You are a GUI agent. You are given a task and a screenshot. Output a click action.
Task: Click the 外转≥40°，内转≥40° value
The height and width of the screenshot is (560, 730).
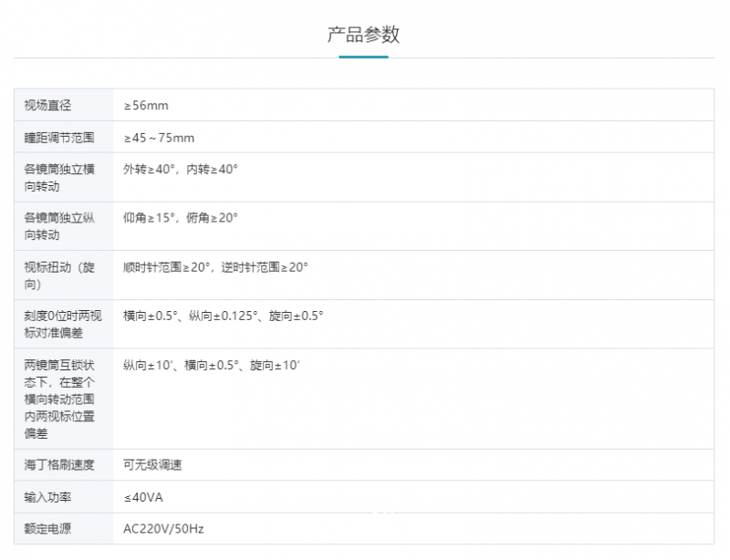[x=180, y=169]
